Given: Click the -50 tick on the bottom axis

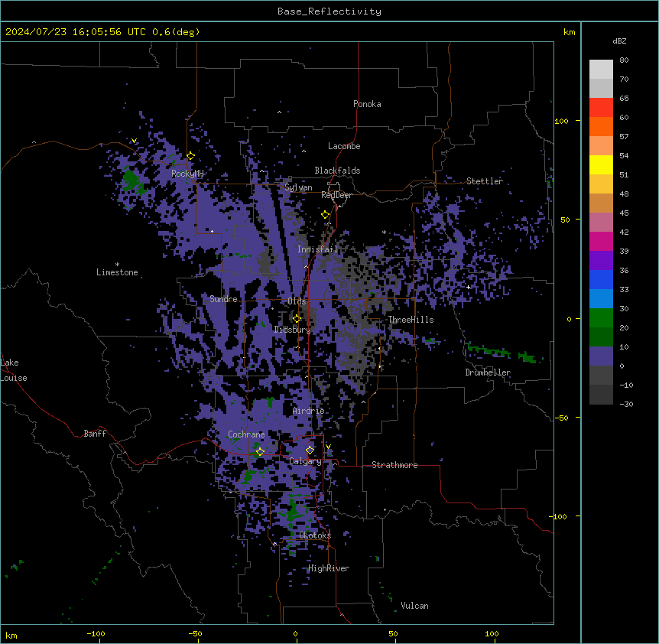Looking at the screenshot, I should tap(195, 633).
